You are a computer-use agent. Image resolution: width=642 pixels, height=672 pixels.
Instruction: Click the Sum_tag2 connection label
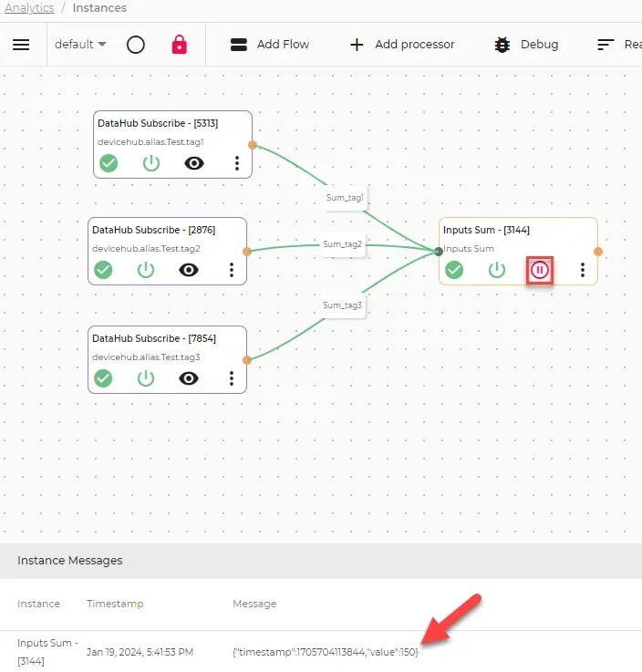click(x=342, y=244)
